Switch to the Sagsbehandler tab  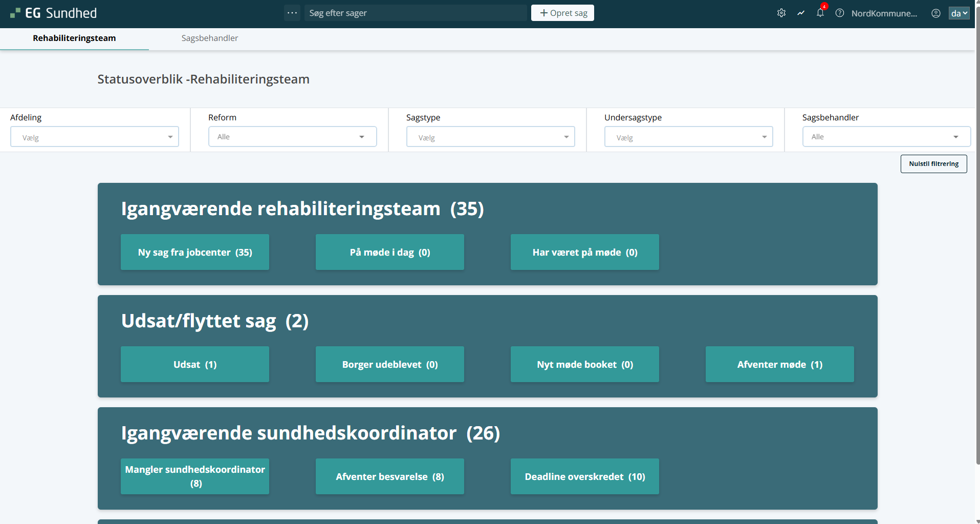pyautogui.click(x=210, y=38)
